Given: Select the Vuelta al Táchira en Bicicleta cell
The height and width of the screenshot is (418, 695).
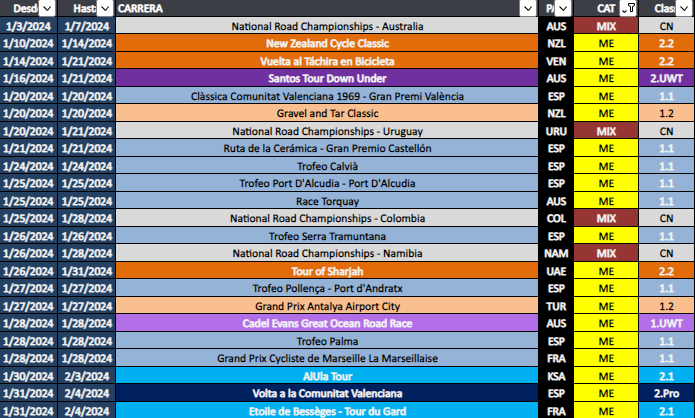Looking at the screenshot, I should (x=327, y=61).
